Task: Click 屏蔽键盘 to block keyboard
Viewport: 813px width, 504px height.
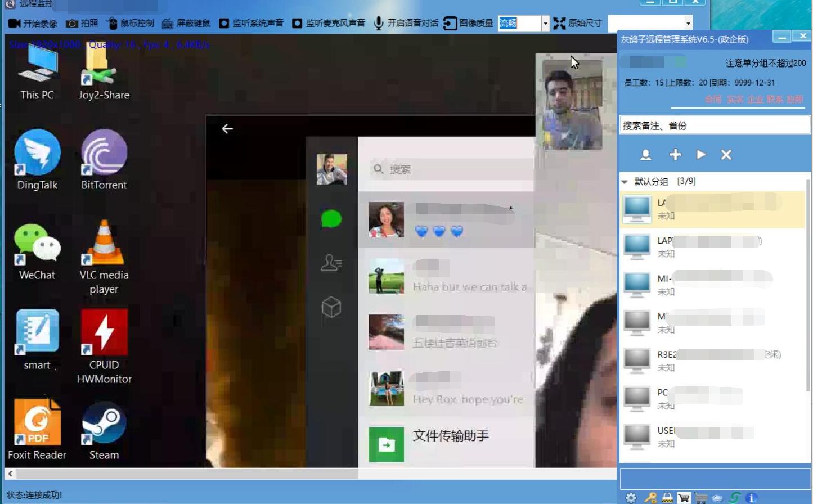Action: point(186,23)
